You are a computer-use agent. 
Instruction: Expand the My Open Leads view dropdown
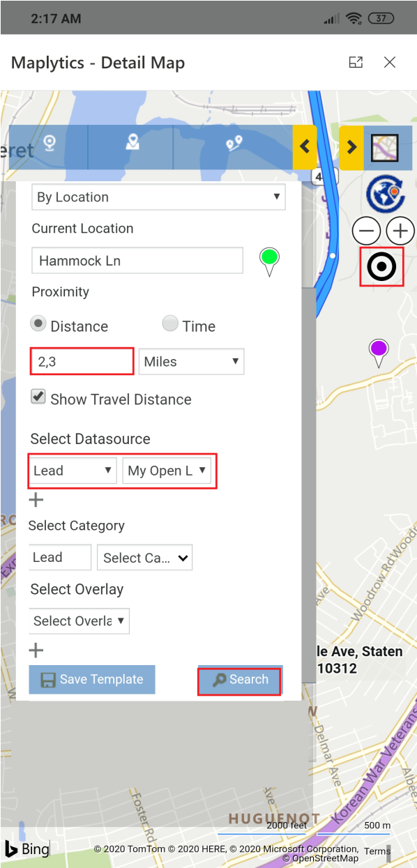pyautogui.click(x=166, y=471)
